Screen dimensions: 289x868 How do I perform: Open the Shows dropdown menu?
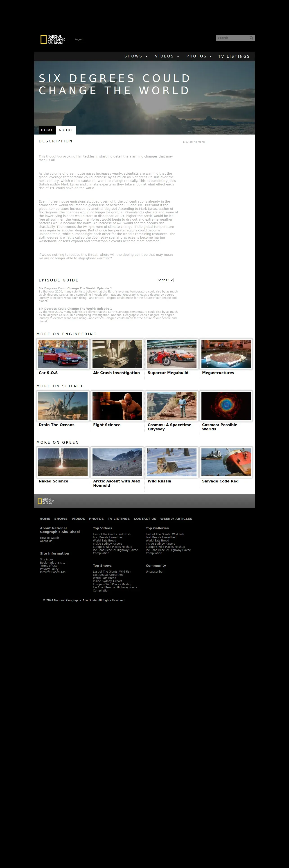click(136, 56)
